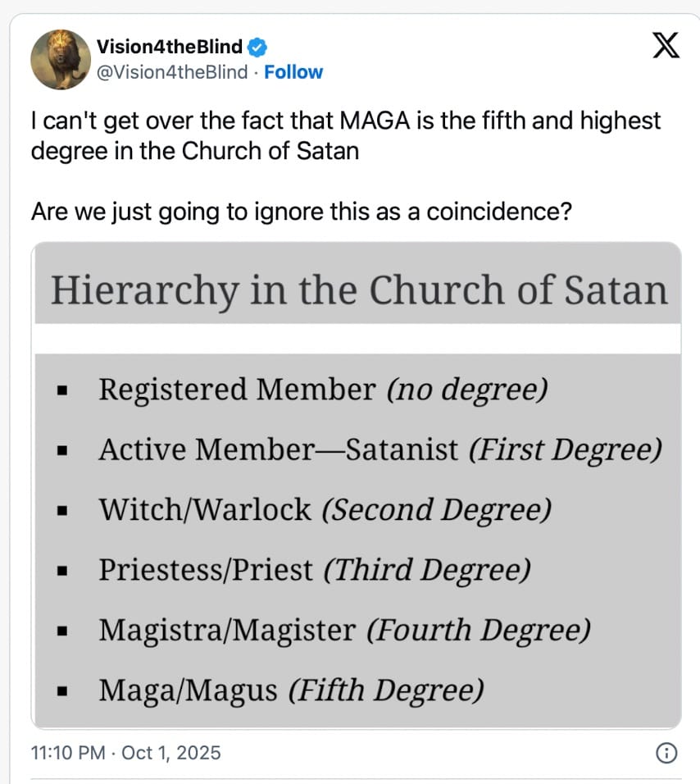Image resolution: width=700 pixels, height=784 pixels.
Task: Click the "Magistra/Magister (Fourth Degree)" entry
Action: (344, 631)
